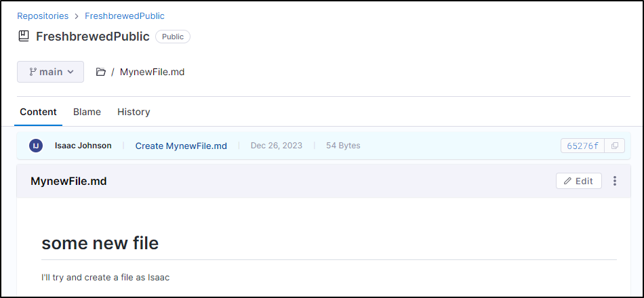Select the Content tab
This screenshot has height=298, width=644.
coord(38,112)
